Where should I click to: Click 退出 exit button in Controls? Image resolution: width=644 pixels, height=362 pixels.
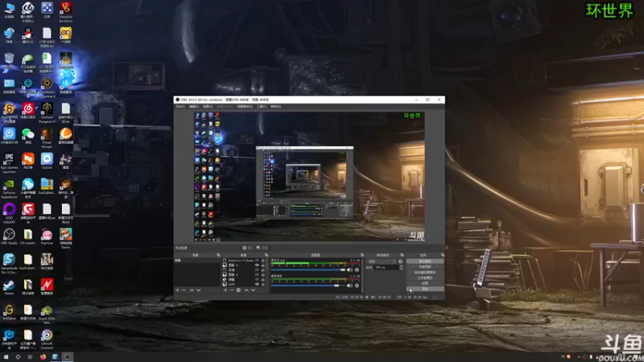click(x=425, y=289)
